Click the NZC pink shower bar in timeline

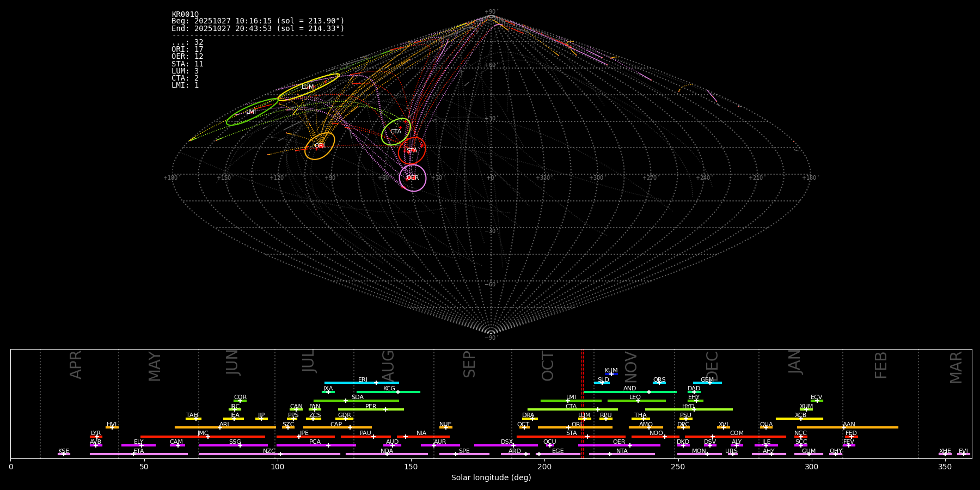coord(269,454)
